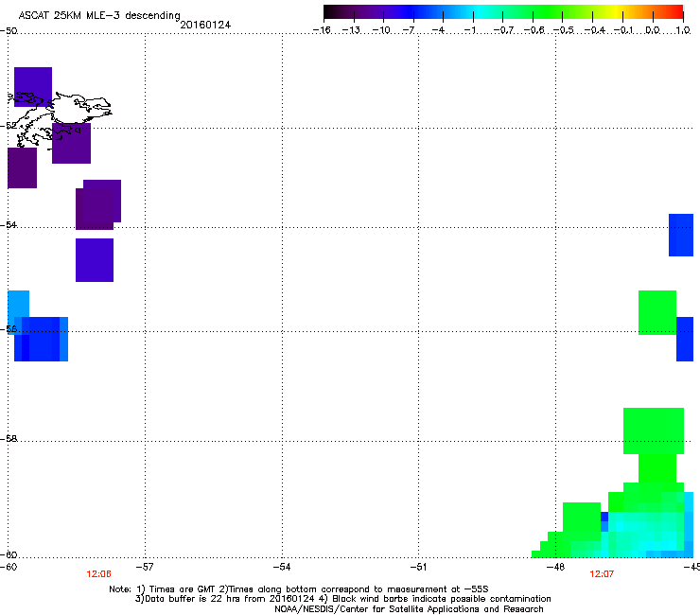Click the red end of the color scale
Viewport: 700px width, 615px height.
(676, 12)
